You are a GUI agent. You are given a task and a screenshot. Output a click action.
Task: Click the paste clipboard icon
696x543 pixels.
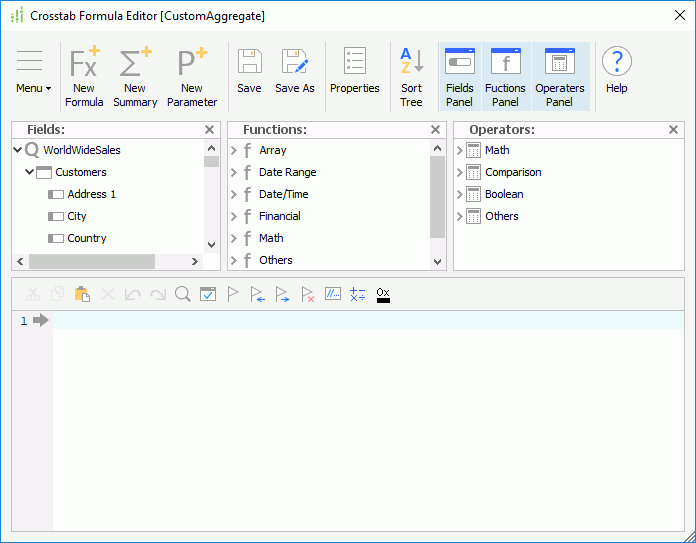(82, 294)
